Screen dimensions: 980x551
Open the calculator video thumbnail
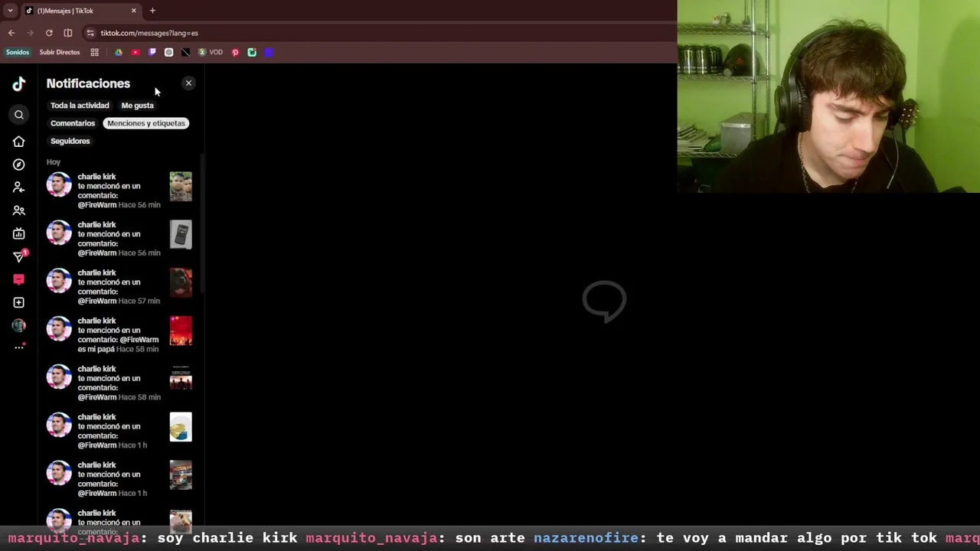click(181, 235)
